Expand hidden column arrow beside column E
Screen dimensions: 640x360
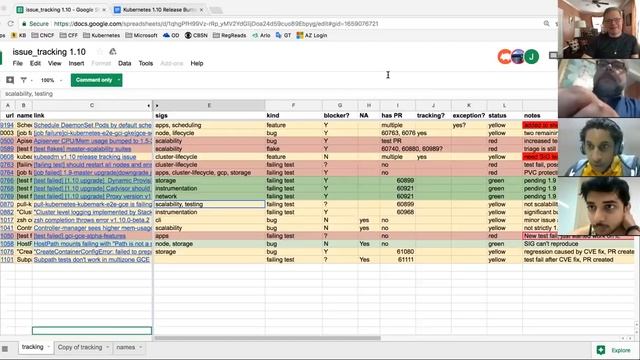coord(157,106)
